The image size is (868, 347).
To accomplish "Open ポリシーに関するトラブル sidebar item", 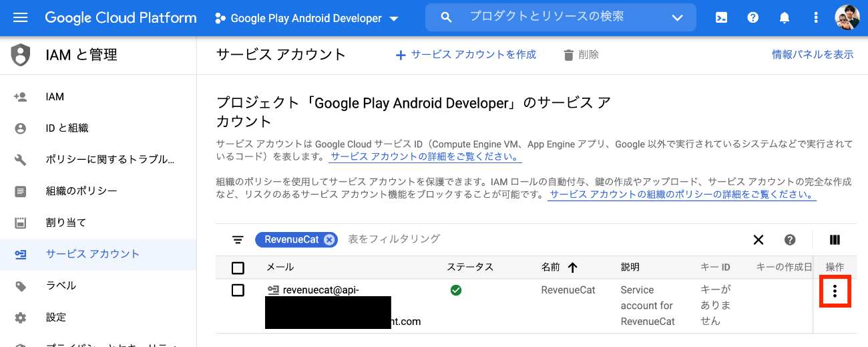I will [98, 160].
